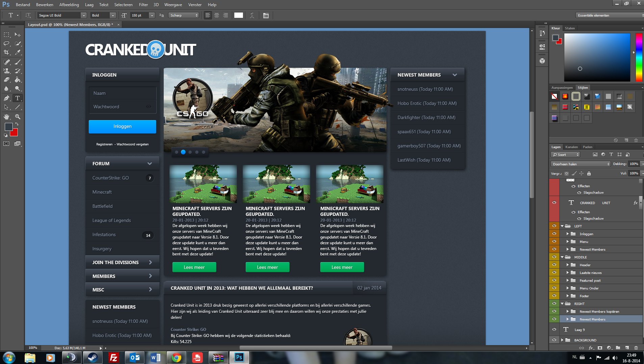Select the Path Selection tool
644x364 pixels.
click(6, 107)
